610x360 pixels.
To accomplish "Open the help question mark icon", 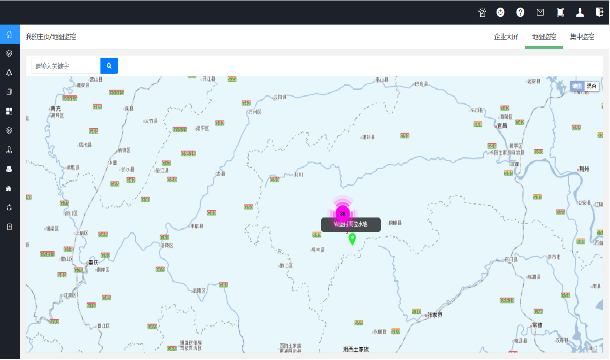I will pos(520,12).
